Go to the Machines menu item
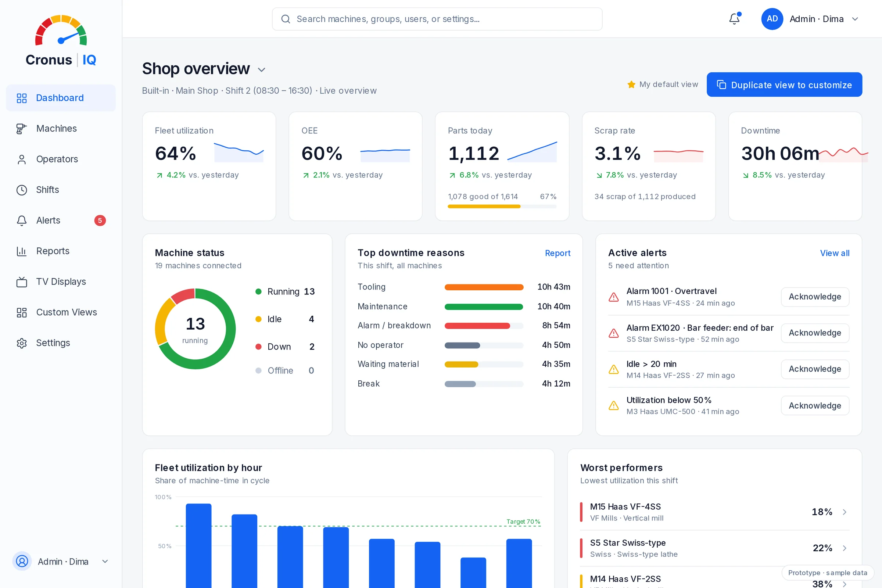Screen dimensions: 882x588 tap(61, 129)
